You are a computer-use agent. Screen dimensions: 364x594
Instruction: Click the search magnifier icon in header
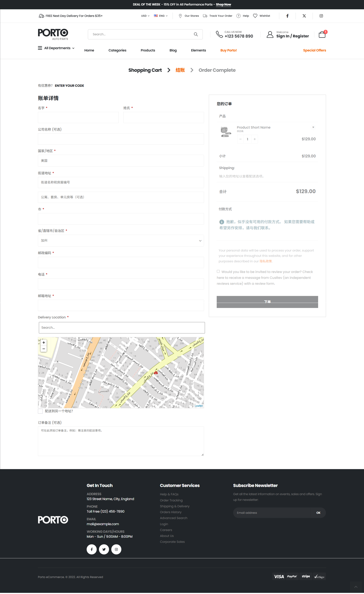pos(196,35)
